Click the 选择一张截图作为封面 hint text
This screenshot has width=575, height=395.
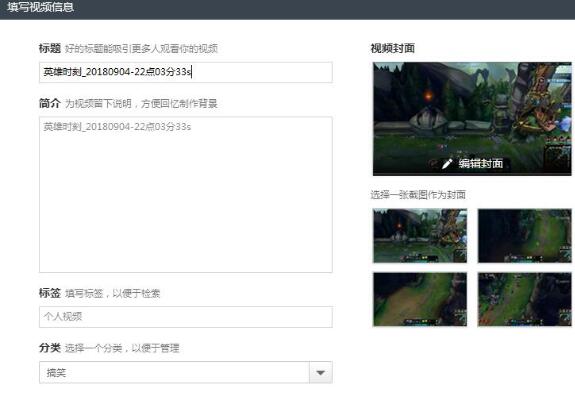click(x=418, y=194)
